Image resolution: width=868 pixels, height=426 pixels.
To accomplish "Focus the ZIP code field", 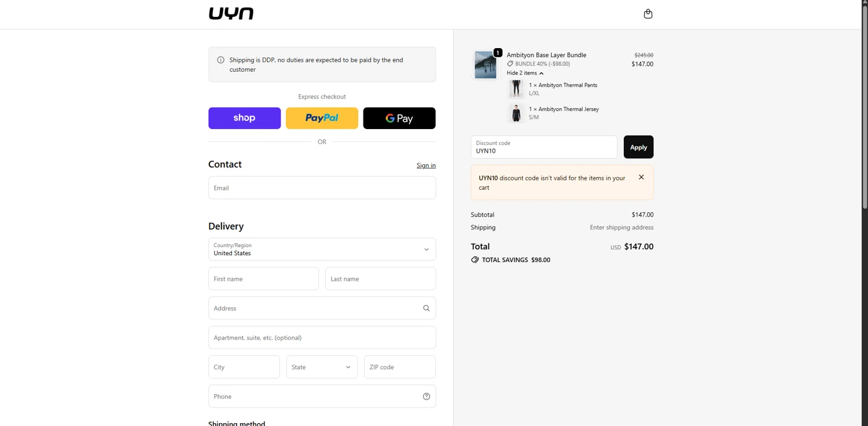I will (400, 367).
